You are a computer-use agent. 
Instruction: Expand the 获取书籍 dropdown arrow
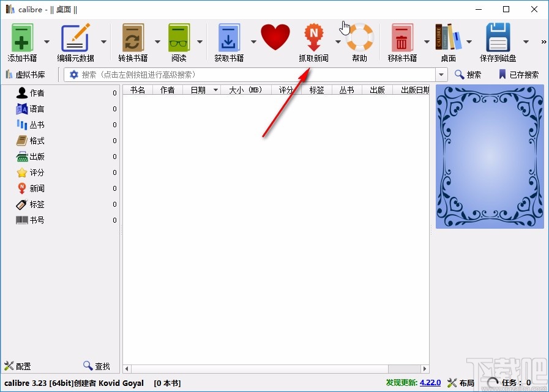click(x=253, y=42)
